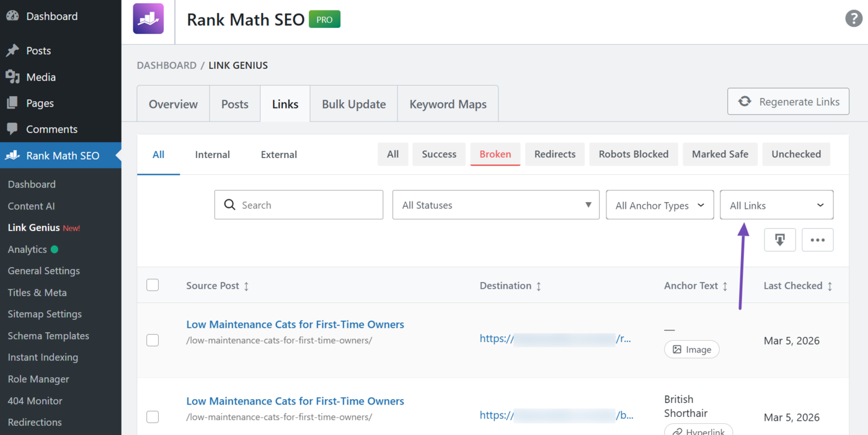Click the Regenerate Links button

pos(788,102)
